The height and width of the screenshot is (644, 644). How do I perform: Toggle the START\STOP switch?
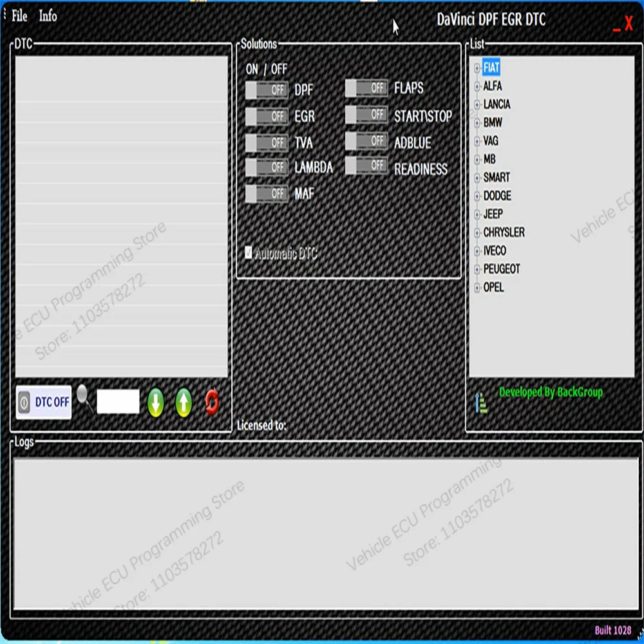click(x=366, y=115)
